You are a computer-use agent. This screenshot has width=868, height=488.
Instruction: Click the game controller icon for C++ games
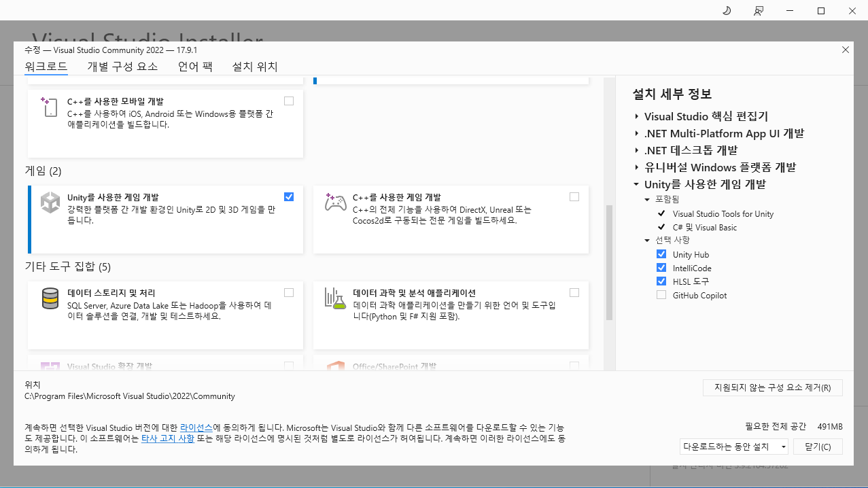335,203
